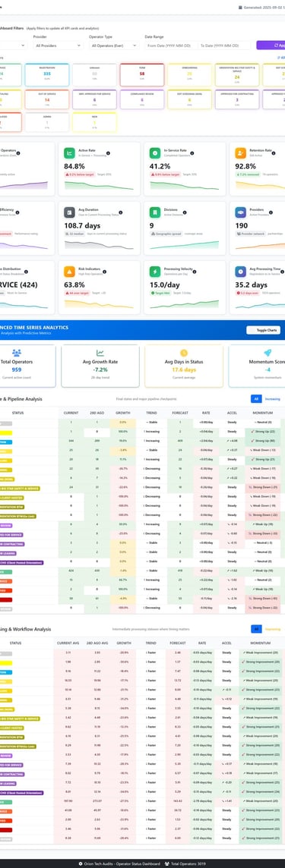285x868 pixels.
Task: Select the TERM 58 status card
Action: pyautogui.click(x=142, y=74)
